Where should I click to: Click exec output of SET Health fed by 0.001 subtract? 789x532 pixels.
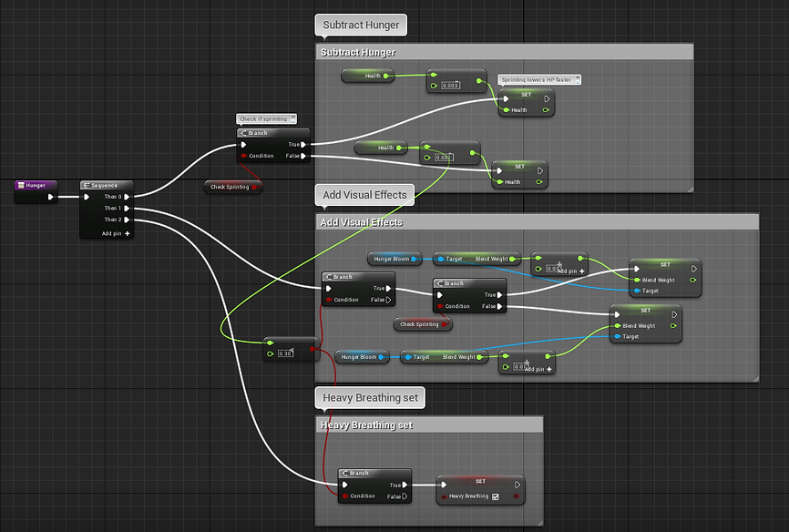click(x=540, y=171)
